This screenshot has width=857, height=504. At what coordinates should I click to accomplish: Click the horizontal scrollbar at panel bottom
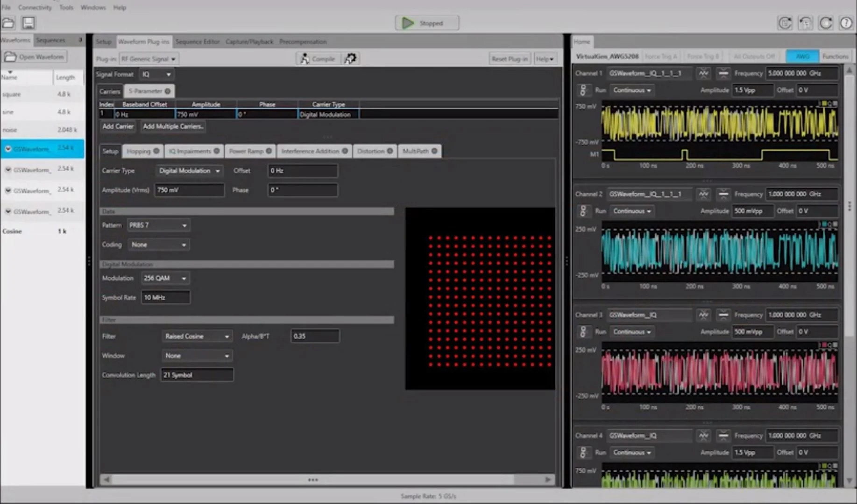(x=312, y=480)
